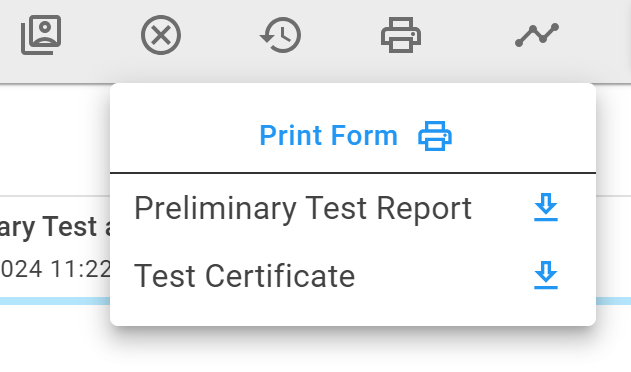Viewport: 631px width, 372px height.
Task: Open the trend line chart icon
Action: coord(537,35)
